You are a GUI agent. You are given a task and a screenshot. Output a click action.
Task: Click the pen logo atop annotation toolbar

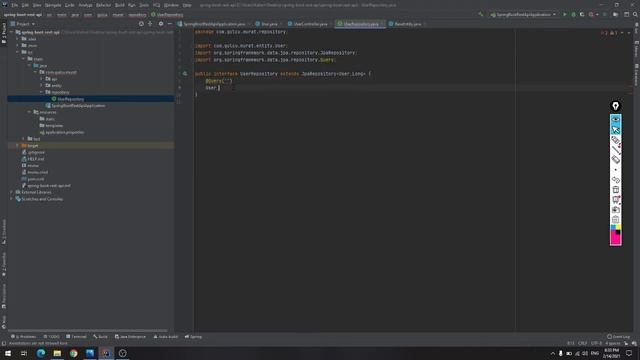point(616,106)
